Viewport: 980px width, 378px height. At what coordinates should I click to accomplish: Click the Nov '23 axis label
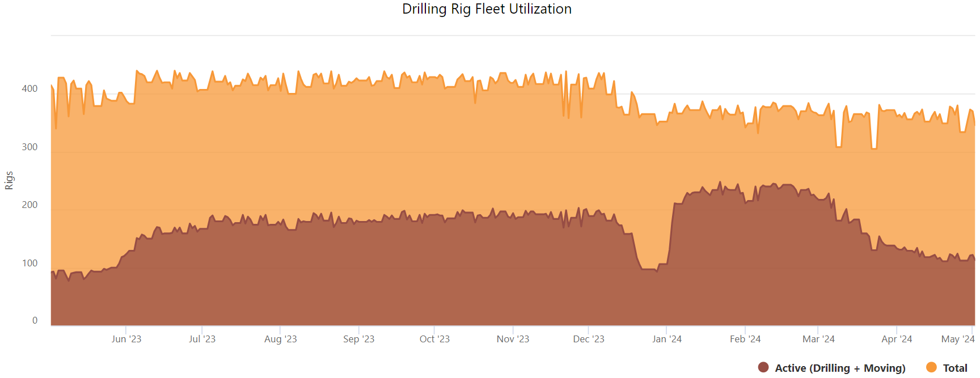(513, 339)
